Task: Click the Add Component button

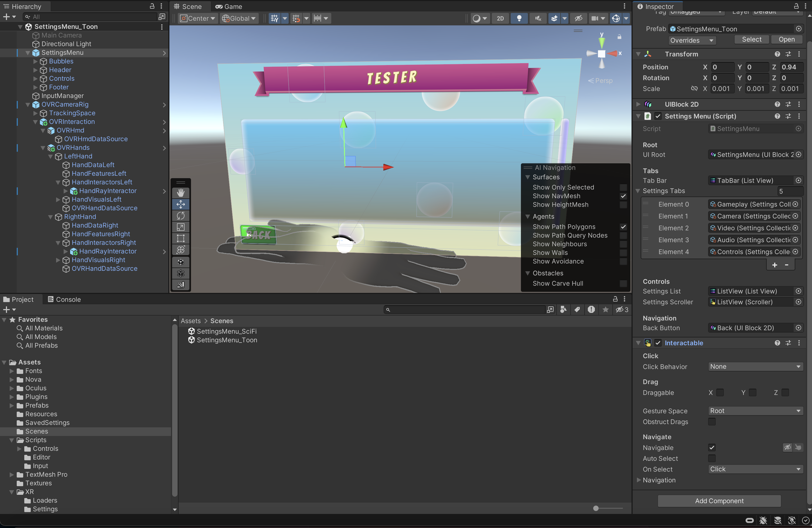Action: point(719,501)
